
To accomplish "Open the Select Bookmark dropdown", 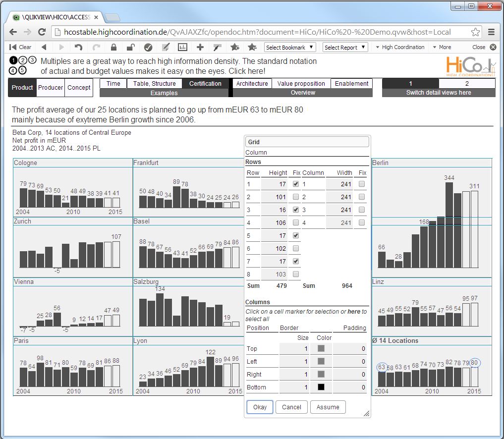I will (x=290, y=47).
